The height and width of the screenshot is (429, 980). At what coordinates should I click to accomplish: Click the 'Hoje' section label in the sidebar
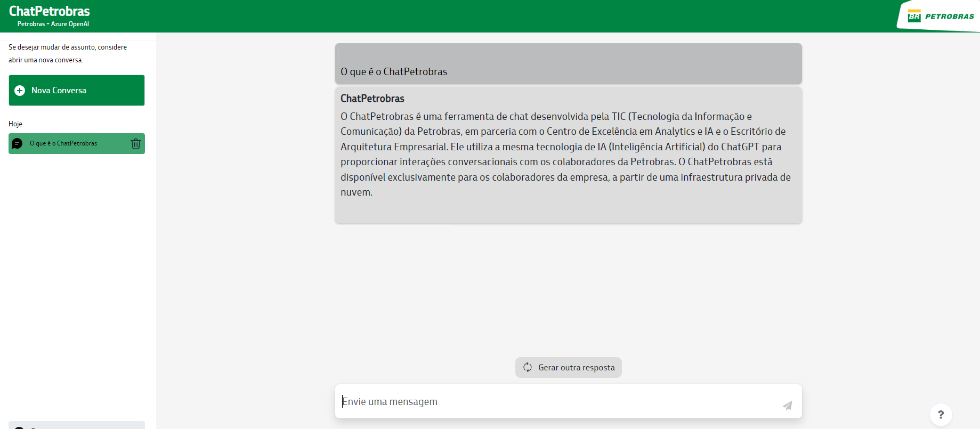tap(15, 124)
